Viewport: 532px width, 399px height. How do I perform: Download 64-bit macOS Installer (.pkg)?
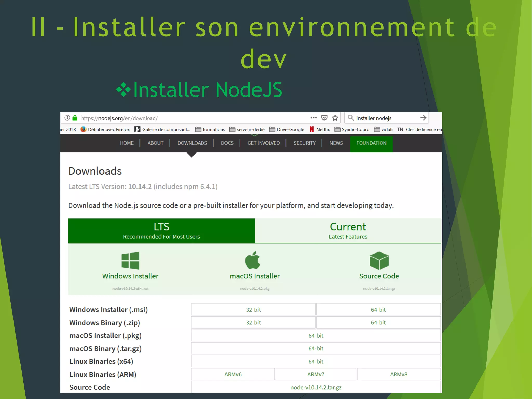click(x=316, y=335)
